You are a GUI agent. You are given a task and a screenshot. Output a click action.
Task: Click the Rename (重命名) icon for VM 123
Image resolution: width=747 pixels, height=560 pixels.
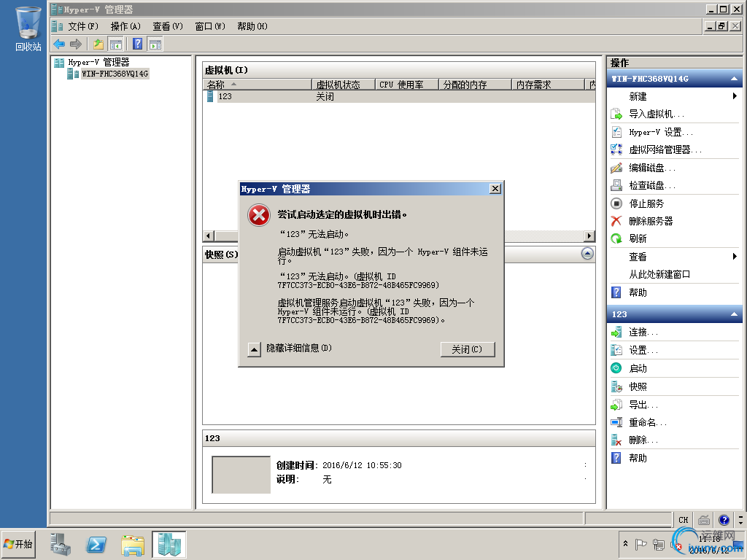tap(616, 422)
